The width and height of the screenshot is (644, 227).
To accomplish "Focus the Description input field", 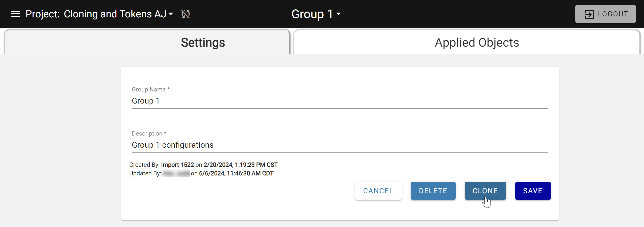I will [340, 145].
